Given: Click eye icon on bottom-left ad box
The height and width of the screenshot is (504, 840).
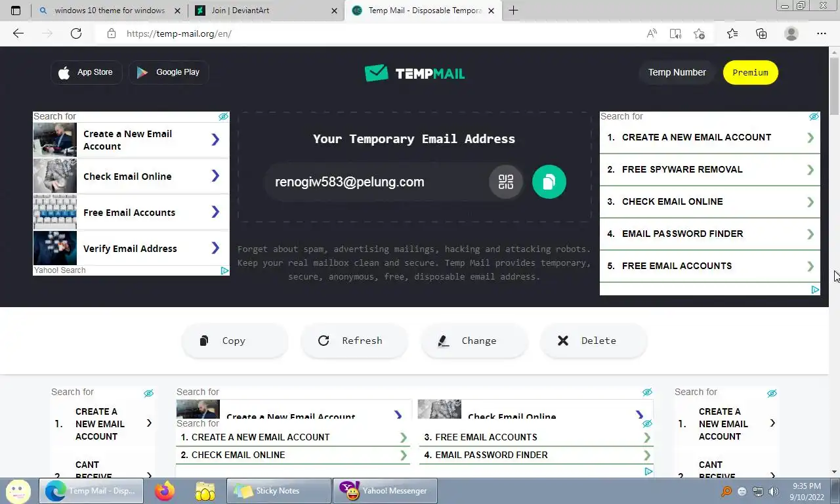Looking at the screenshot, I should (148, 393).
